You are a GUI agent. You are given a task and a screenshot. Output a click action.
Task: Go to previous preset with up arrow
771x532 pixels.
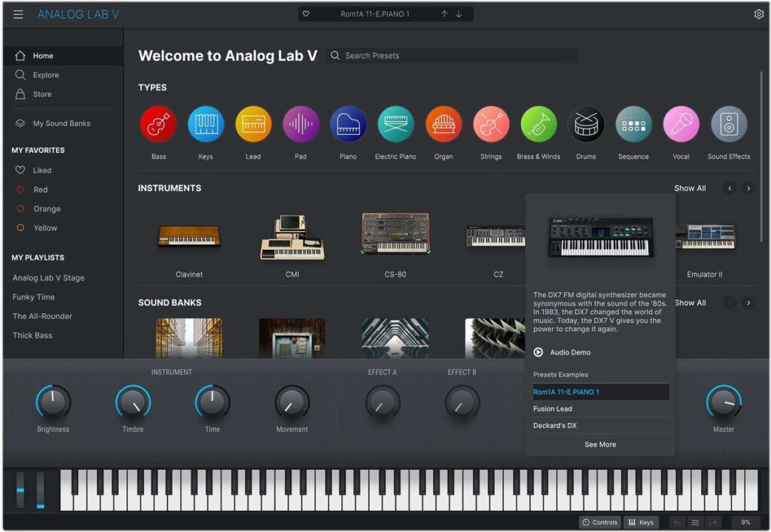446,14
